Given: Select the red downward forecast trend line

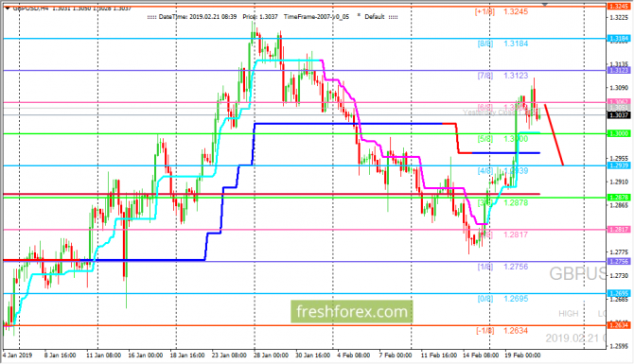Looking at the screenshot, I should click(x=554, y=134).
